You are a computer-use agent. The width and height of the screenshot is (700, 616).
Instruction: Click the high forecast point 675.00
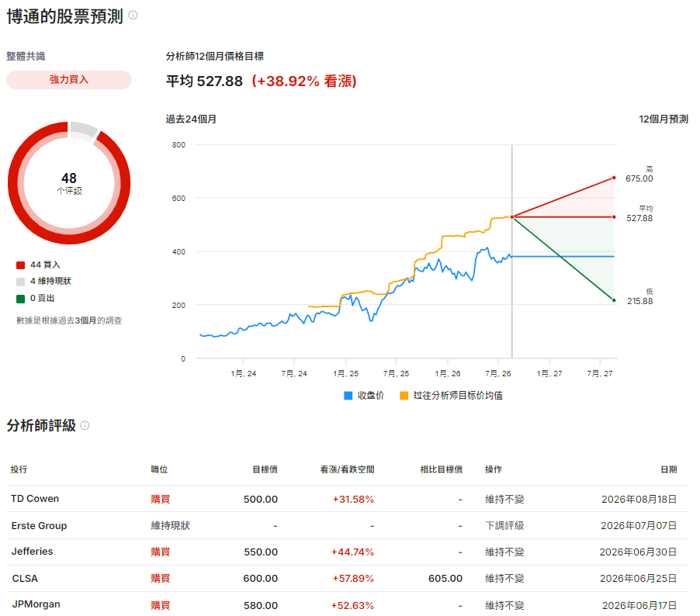(614, 178)
